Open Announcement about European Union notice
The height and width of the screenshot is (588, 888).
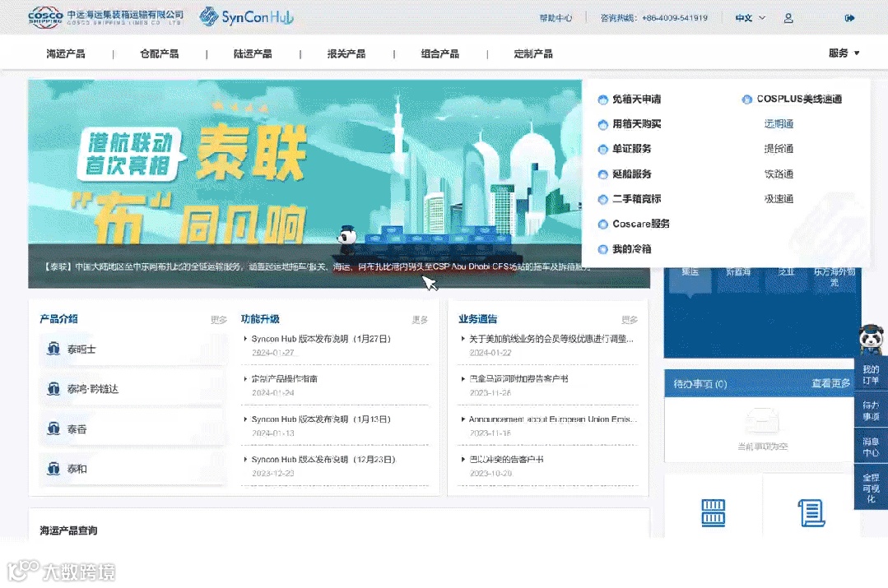(553, 419)
